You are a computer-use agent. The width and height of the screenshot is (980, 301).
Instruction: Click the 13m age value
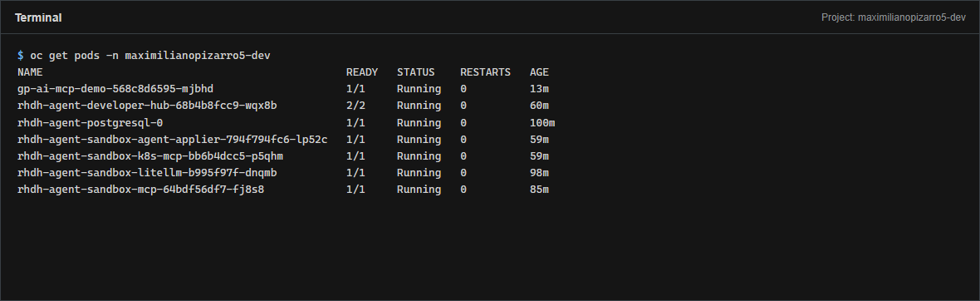539,89
